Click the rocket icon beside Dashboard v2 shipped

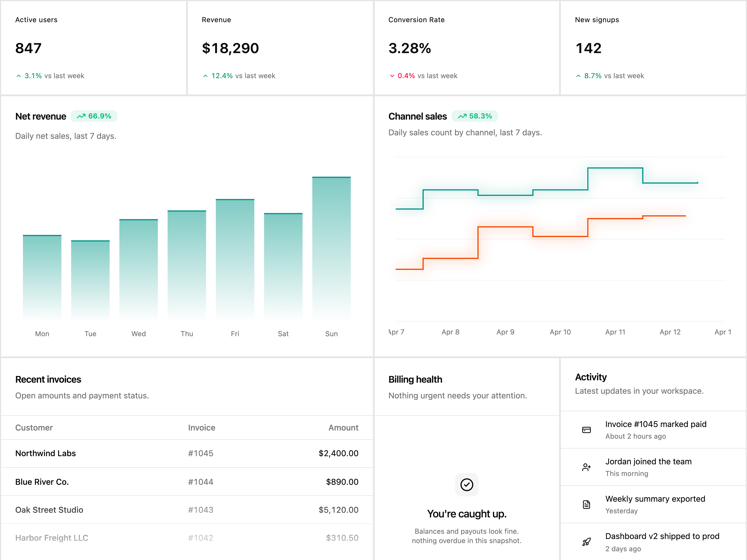click(586, 542)
